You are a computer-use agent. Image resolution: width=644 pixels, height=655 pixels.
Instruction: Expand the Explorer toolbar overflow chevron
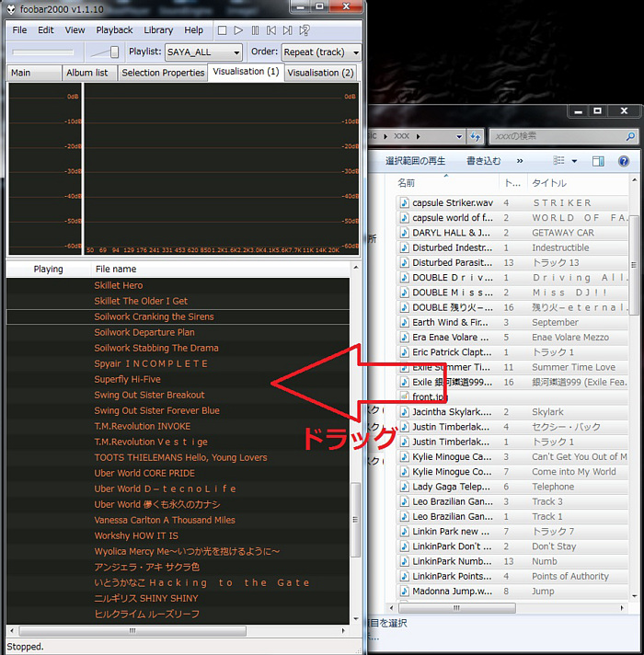coord(520,161)
